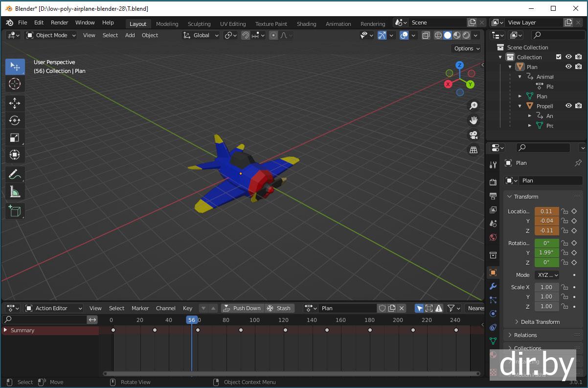Toggle the lock on Location X
The width and height of the screenshot is (588, 388).
tap(565, 211)
